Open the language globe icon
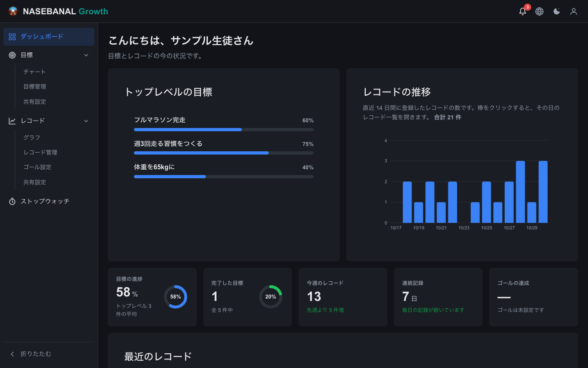 click(x=539, y=11)
